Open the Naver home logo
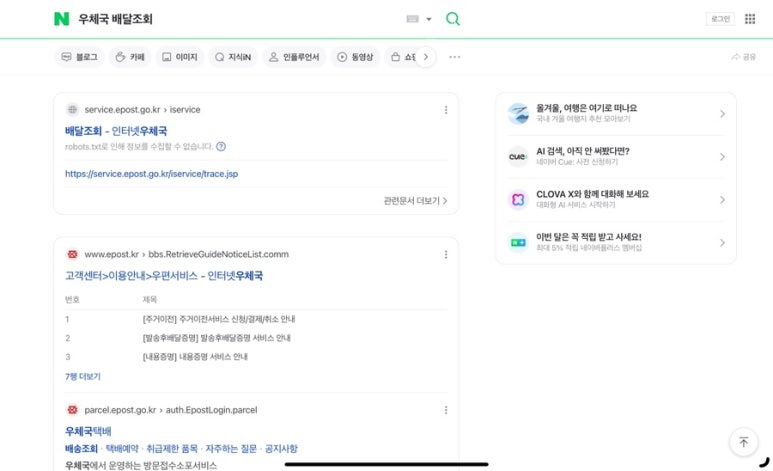Image resolution: width=773 pixels, height=471 pixels. 62,19
